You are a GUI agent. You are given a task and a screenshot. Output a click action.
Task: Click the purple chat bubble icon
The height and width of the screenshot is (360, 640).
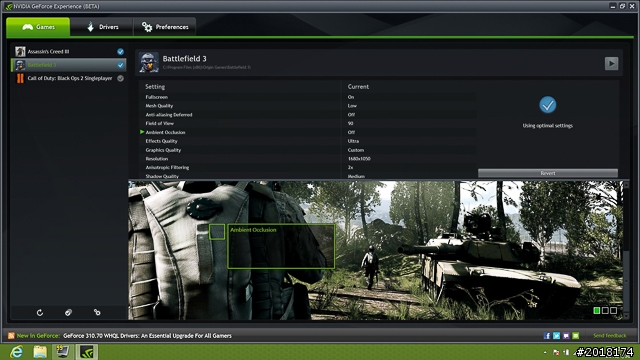click(566, 336)
